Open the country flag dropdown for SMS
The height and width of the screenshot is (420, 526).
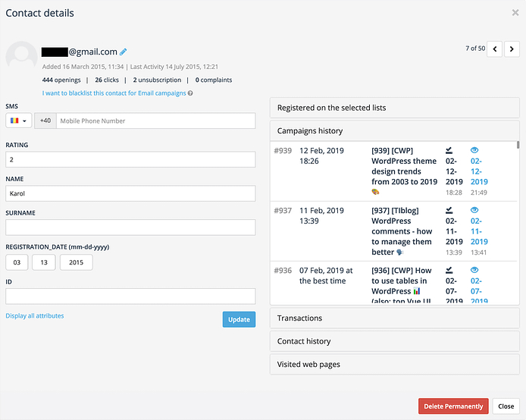tap(17, 121)
